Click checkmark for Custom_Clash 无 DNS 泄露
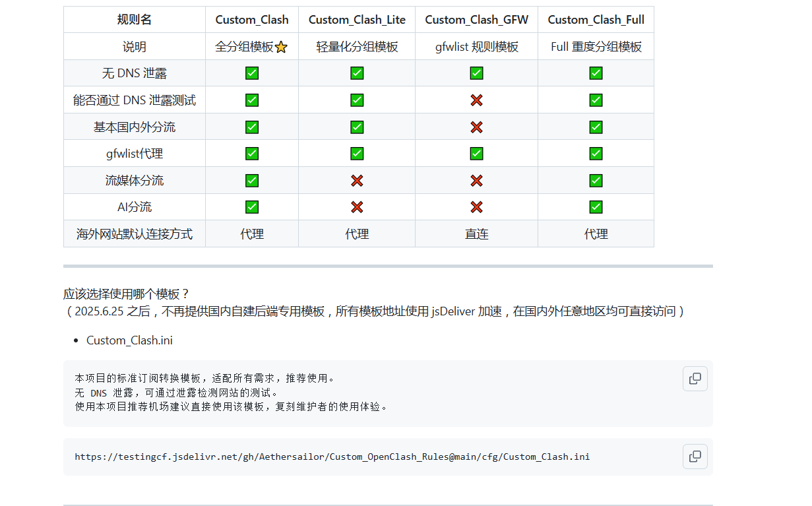 252,73
